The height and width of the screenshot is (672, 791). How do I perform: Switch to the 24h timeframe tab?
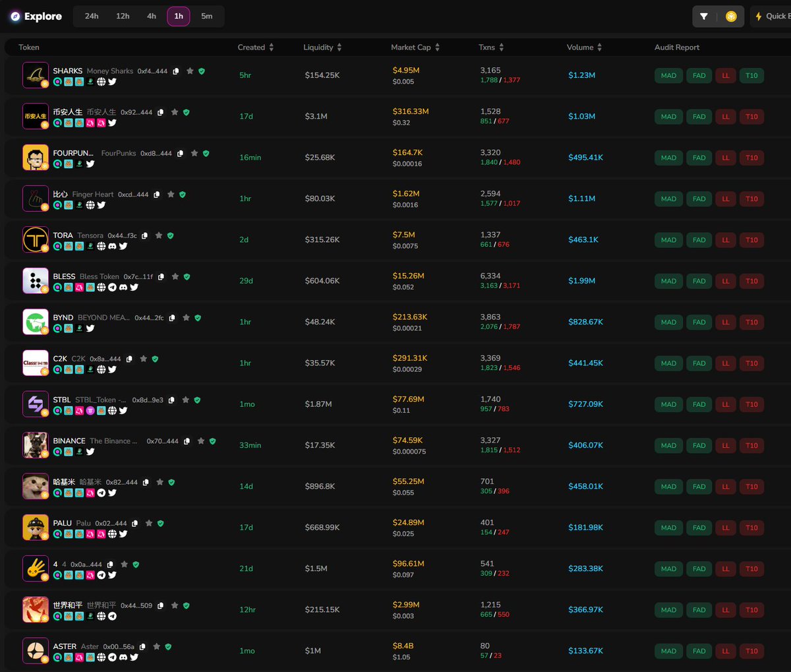[x=92, y=16]
